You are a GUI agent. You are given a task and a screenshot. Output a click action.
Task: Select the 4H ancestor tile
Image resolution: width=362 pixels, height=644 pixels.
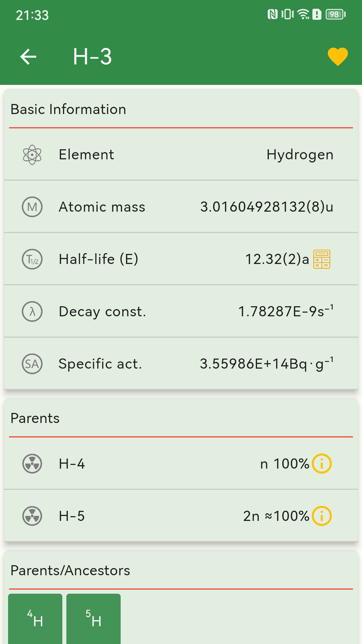(x=35, y=619)
